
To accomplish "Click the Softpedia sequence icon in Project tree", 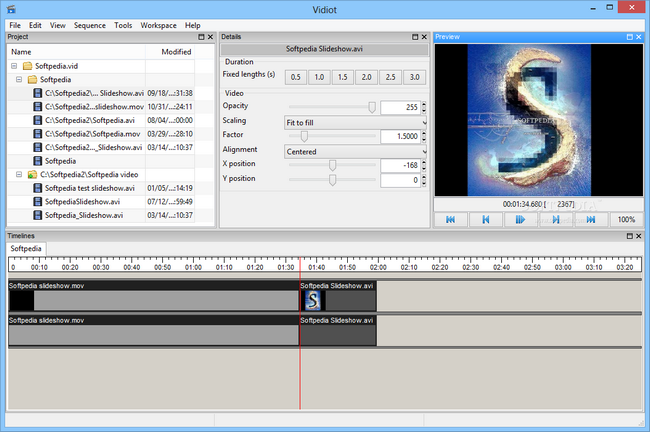I will point(36,160).
